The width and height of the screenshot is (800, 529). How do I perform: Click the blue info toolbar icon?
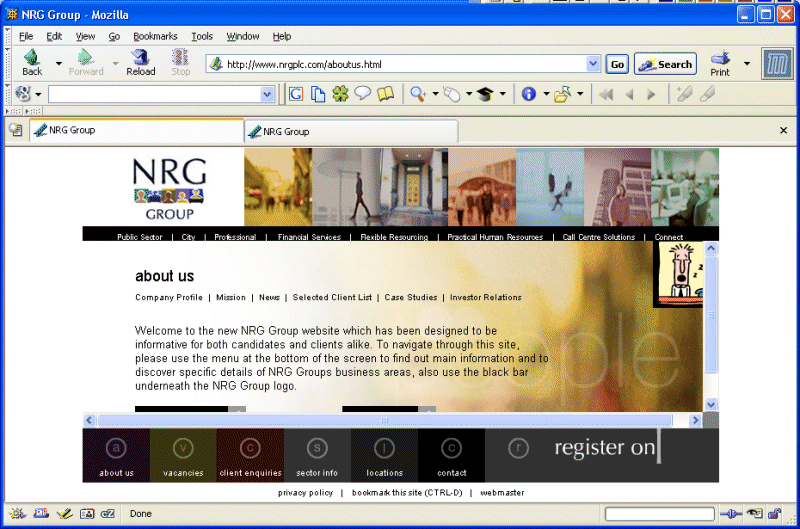[x=529, y=94]
